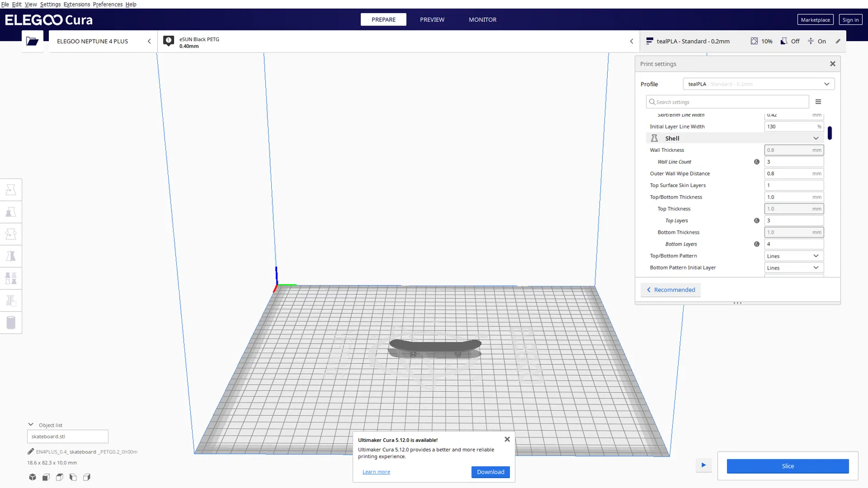Click the settings panel scrollbar handle
Viewport: 868px width, 488px height.
click(829, 133)
